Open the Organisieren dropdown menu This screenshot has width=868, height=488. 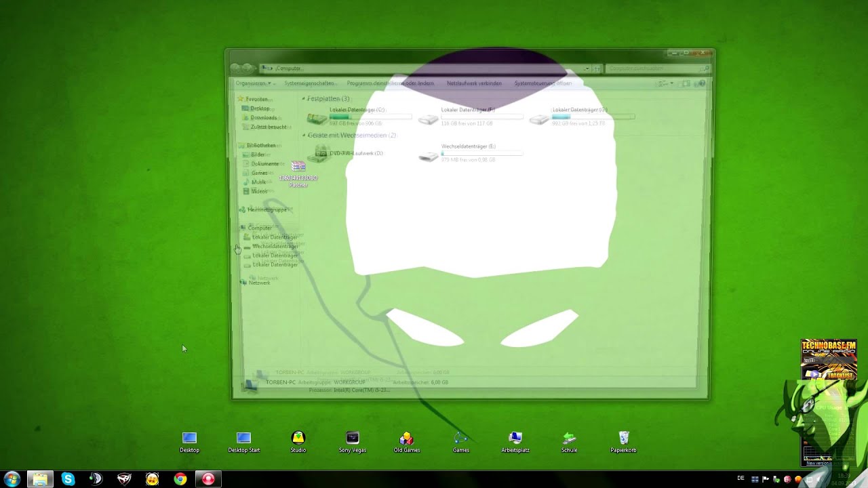pyautogui.click(x=253, y=83)
